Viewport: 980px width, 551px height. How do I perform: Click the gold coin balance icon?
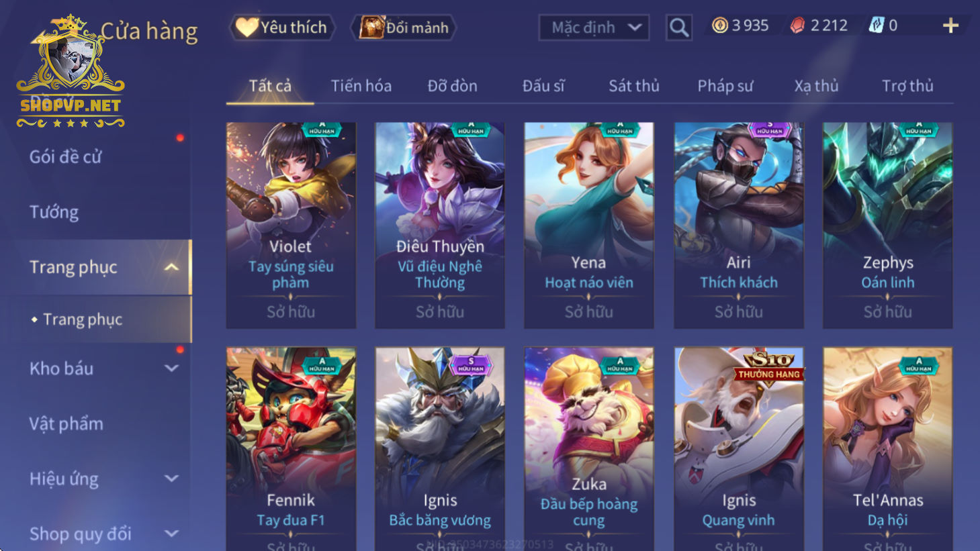720,26
